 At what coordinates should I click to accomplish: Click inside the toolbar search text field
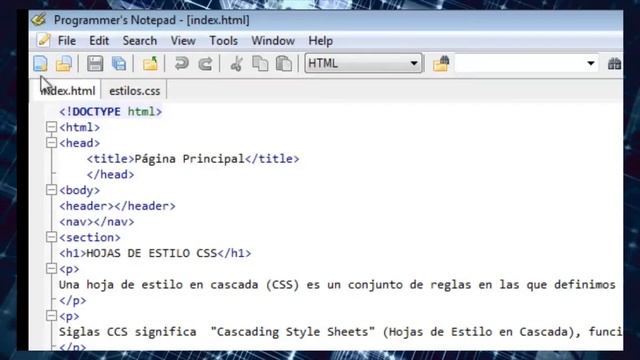pyautogui.click(x=519, y=63)
